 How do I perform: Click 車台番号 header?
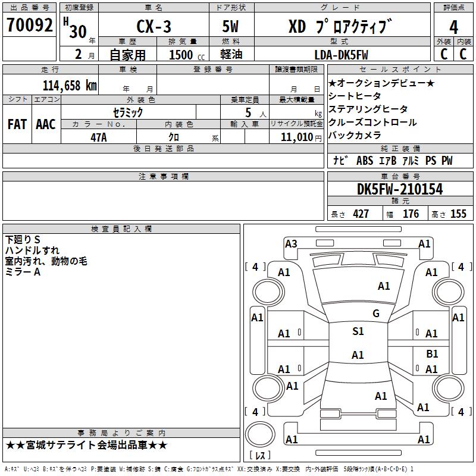click(400, 176)
